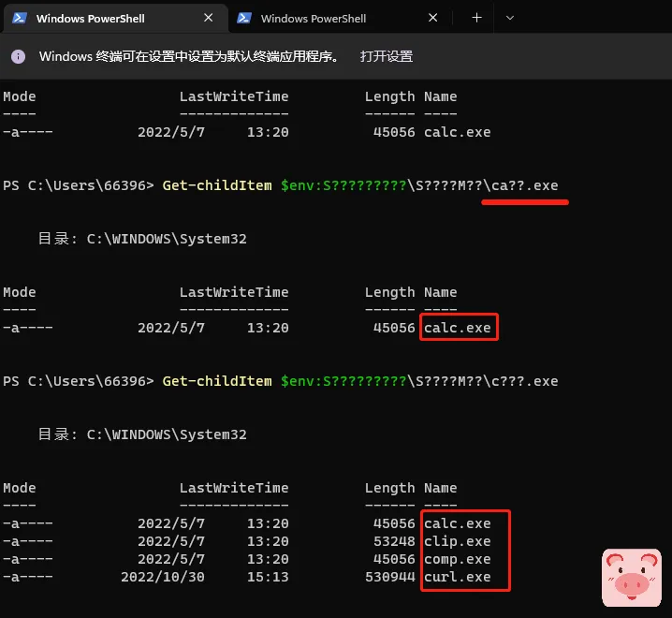Close the first PowerShell tab
This screenshot has height=618, width=672.
(209, 18)
